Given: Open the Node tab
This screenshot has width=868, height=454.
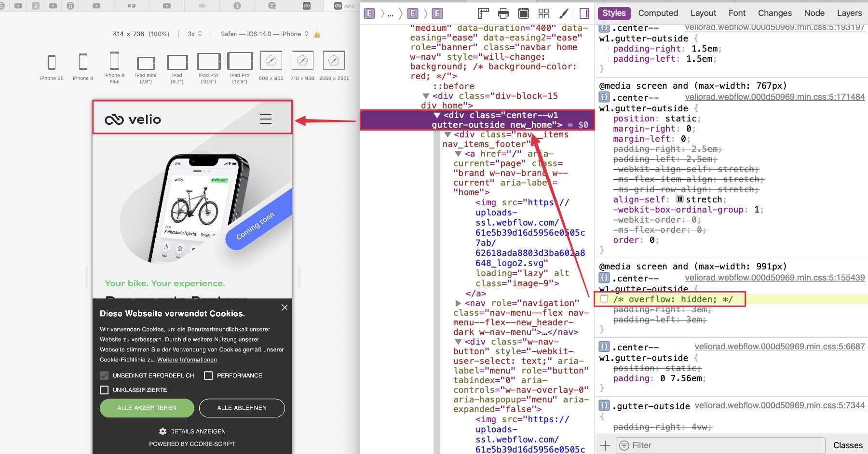Looking at the screenshot, I should 814,13.
